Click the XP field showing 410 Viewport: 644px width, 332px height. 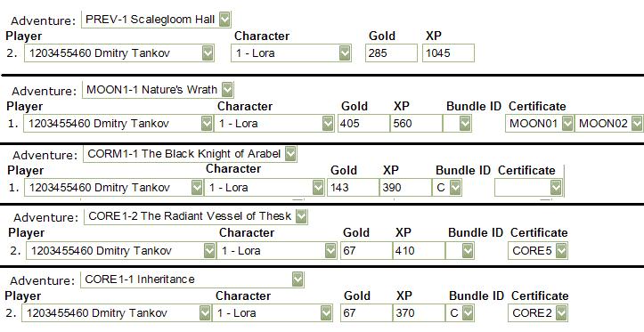click(x=419, y=250)
